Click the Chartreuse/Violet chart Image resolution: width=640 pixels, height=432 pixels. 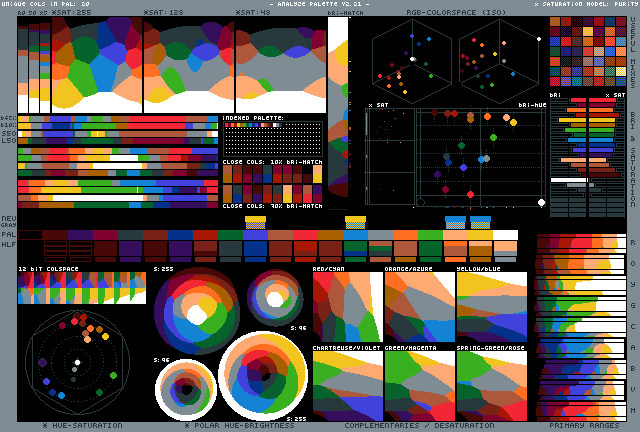pos(347,385)
